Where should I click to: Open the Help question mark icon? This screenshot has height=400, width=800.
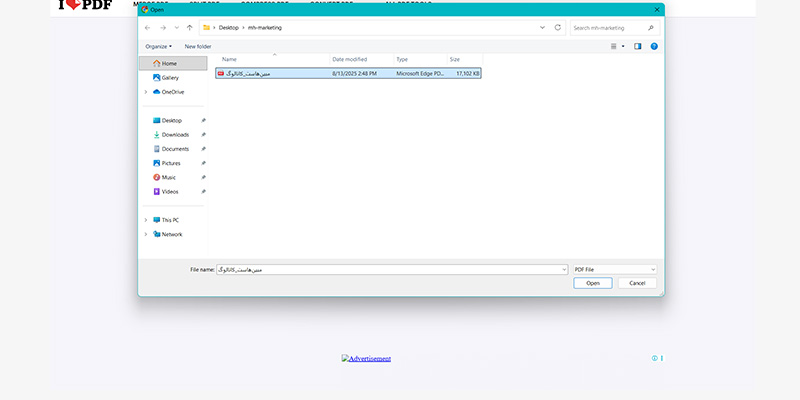(x=654, y=46)
